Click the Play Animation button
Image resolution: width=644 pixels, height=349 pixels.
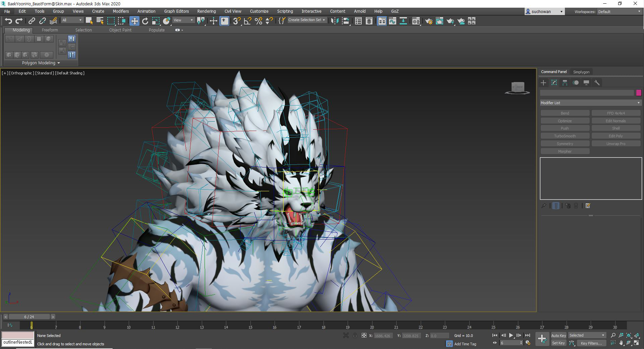[511, 335]
